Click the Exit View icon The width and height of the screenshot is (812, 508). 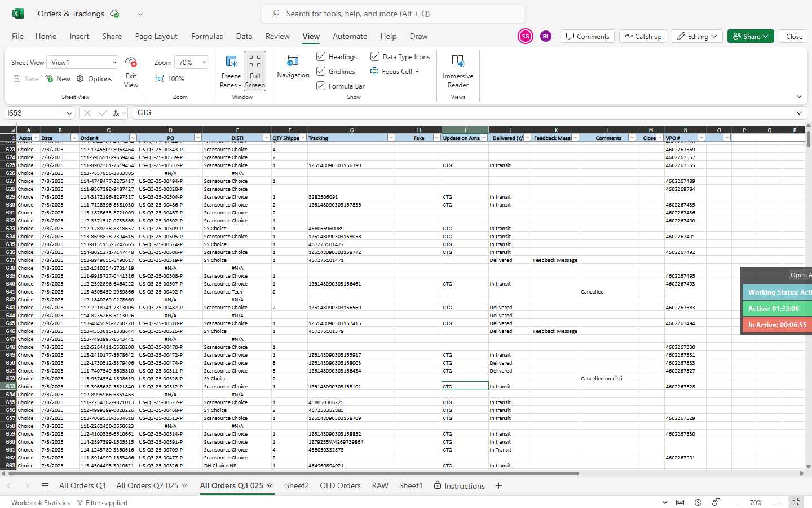pyautogui.click(x=131, y=62)
